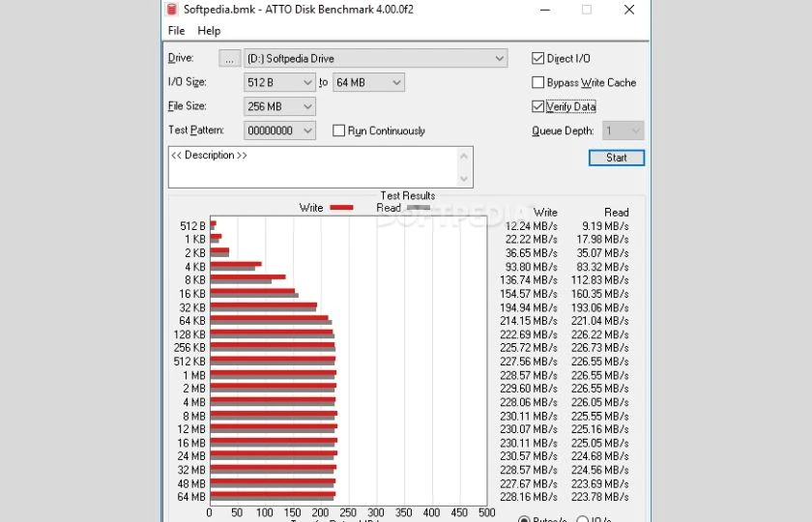
Task: Click the Start button
Action: point(617,158)
